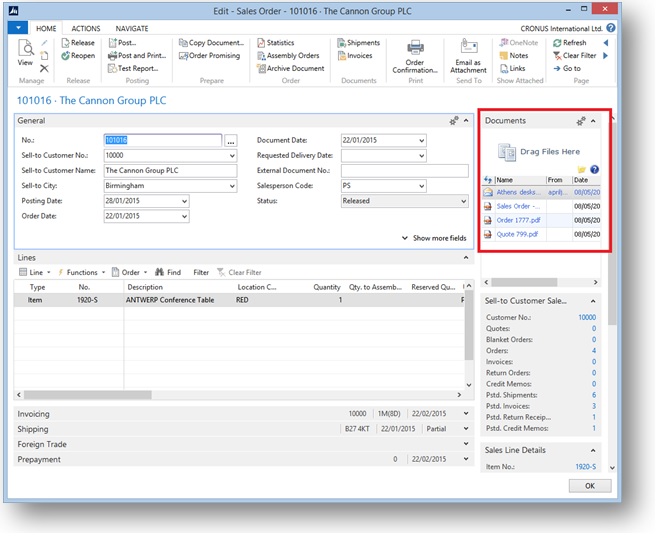
Task: Switch to the ACTIONS tab
Action: click(x=86, y=29)
